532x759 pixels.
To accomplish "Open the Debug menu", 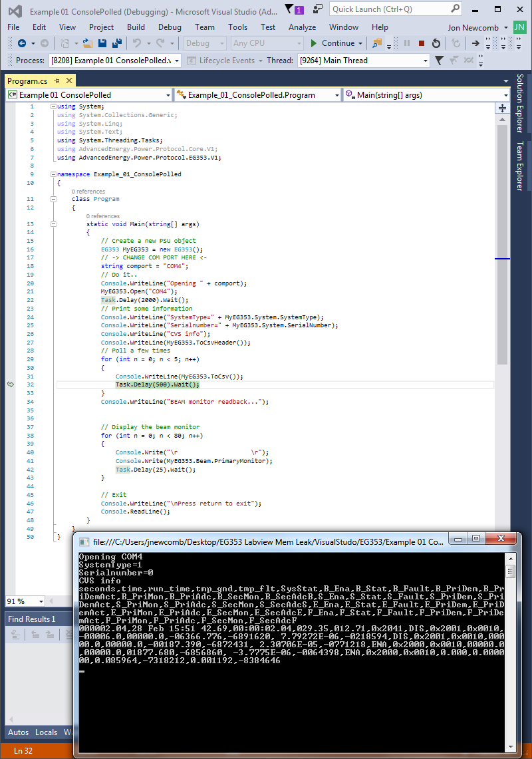I will click(170, 27).
